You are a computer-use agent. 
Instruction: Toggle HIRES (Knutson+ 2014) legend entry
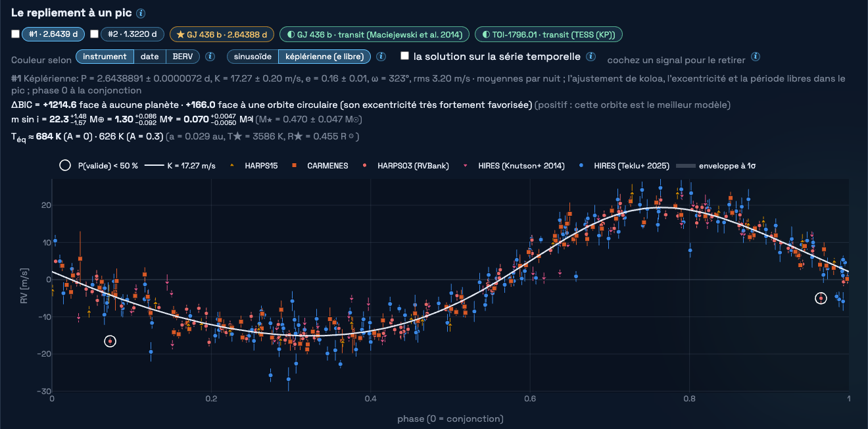pyautogui.click(x=514, y=165)
